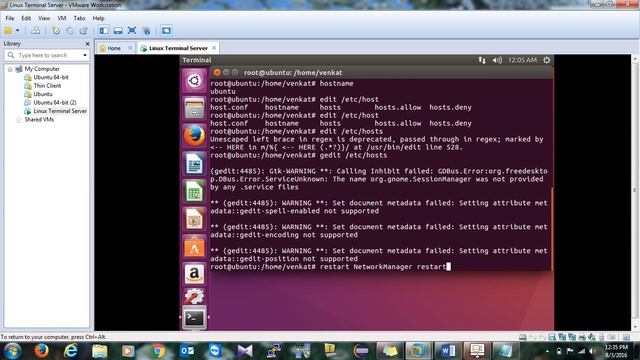Launch Firefox from the Ubuntu launcher
Viewport: 640px width, 360px height.
pyautogui.click(x=194, y=136)
